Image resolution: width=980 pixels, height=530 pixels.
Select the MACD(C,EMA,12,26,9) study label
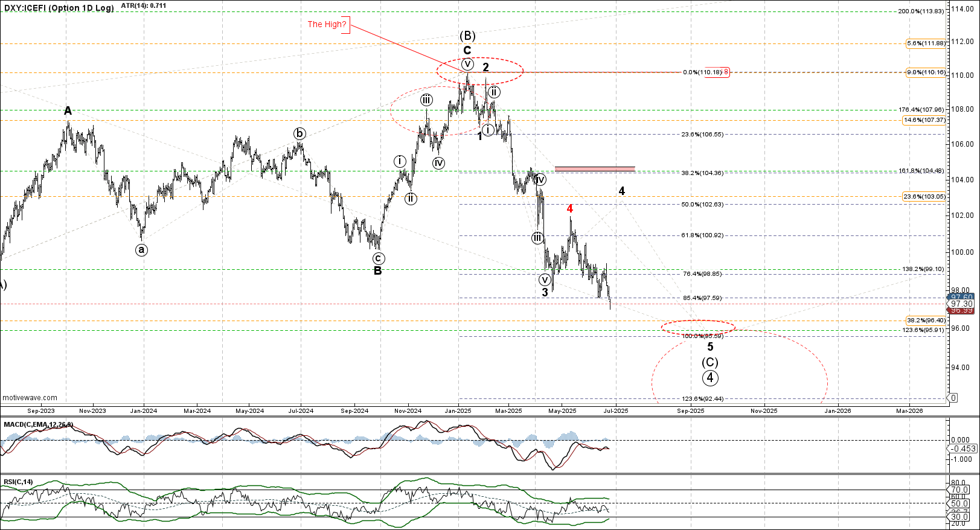pyautogui.click(x=39, y=424)
